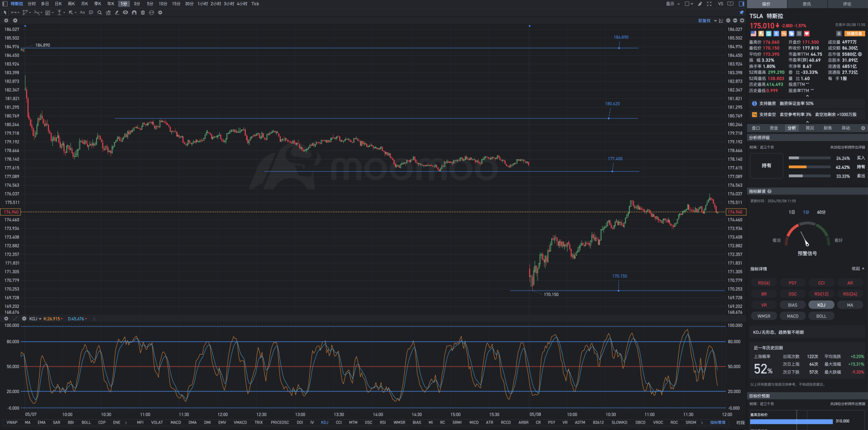Open the chart magnifier search tool
Viewport: 868px width, 430px height.
click(x=100, y=12)
